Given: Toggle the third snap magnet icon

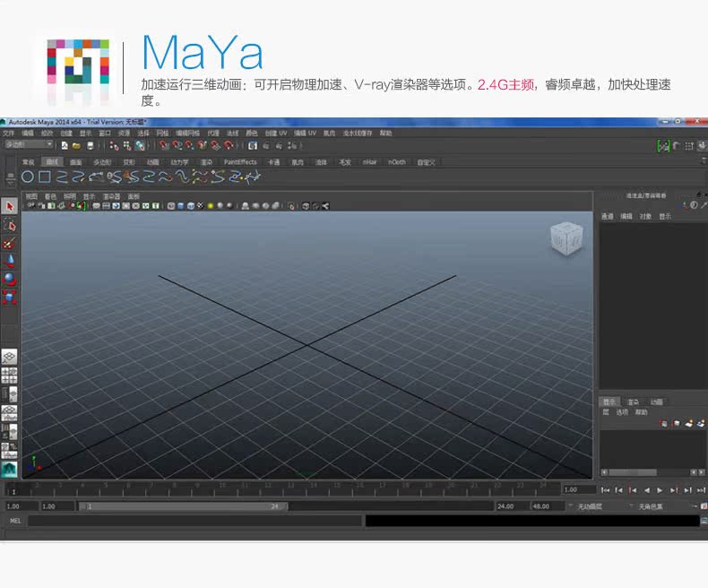Looking at the screenshot, I should pos(190,145).
